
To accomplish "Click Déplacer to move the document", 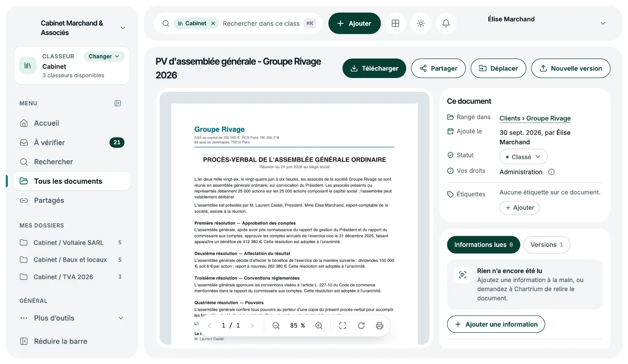I will 498,68.
